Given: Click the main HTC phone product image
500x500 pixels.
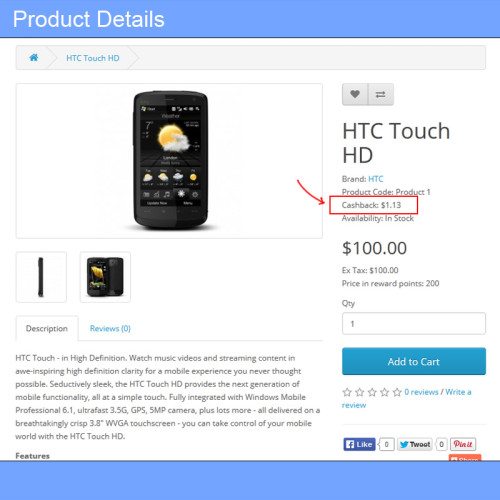Looking at the screenshot, I should 169,161.
